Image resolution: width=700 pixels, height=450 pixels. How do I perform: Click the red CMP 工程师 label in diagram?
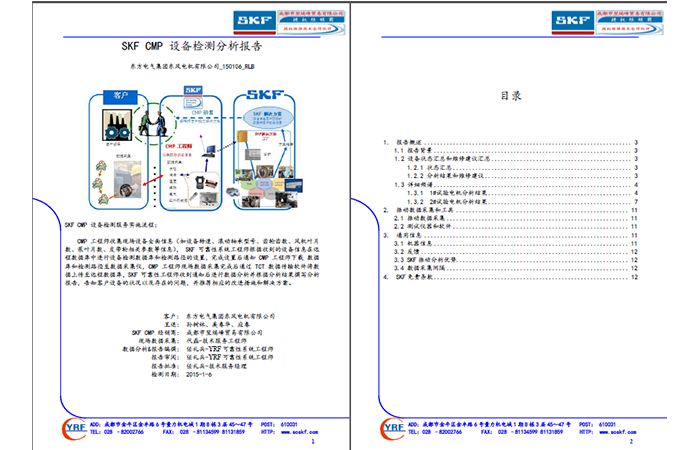(x=179, y=146)
